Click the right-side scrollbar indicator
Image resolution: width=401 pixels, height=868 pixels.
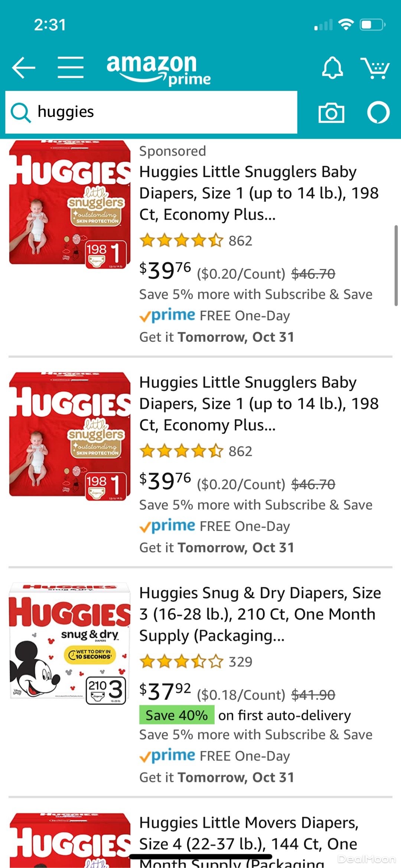click(x=396, y=265)
